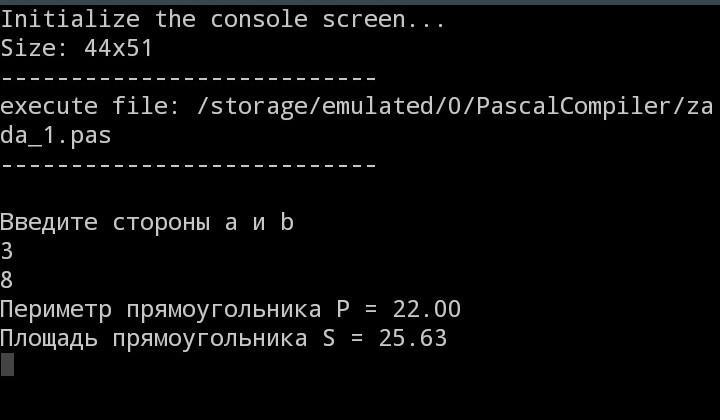The width and height of the screenshot is (720, 420).
Task: Click the entered value 3
Action: coord(7,251)
